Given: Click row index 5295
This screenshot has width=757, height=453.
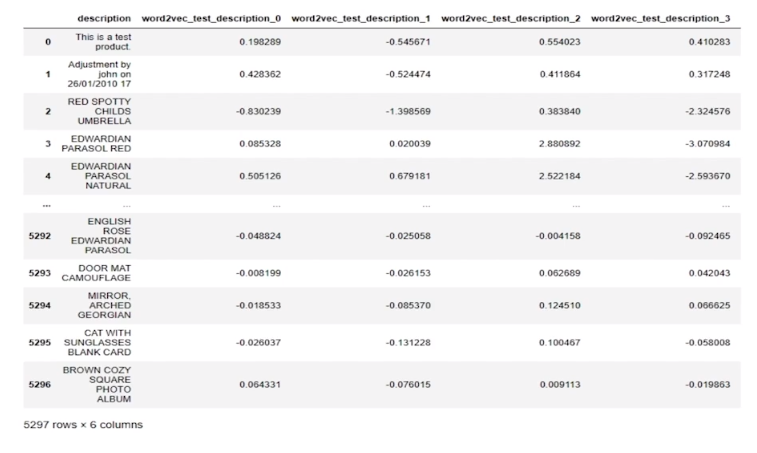Looking at the screenshot, I should tap(40, 343).
